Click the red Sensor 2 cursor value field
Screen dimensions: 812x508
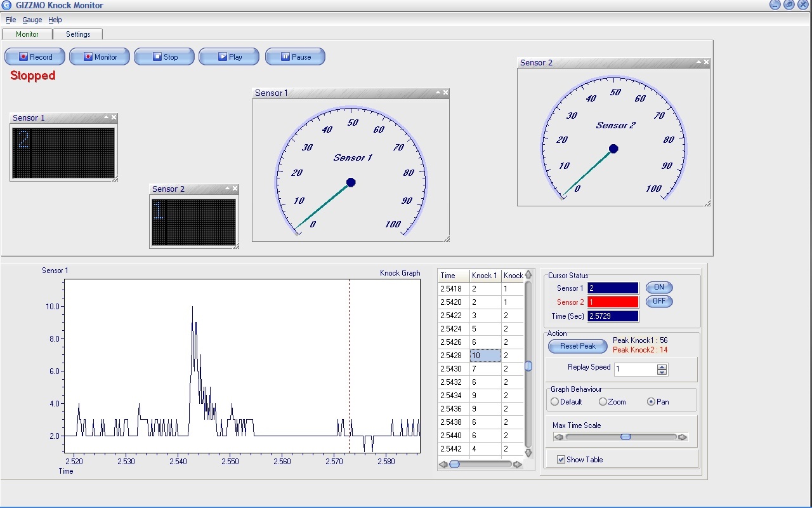[x=613, y=302]
